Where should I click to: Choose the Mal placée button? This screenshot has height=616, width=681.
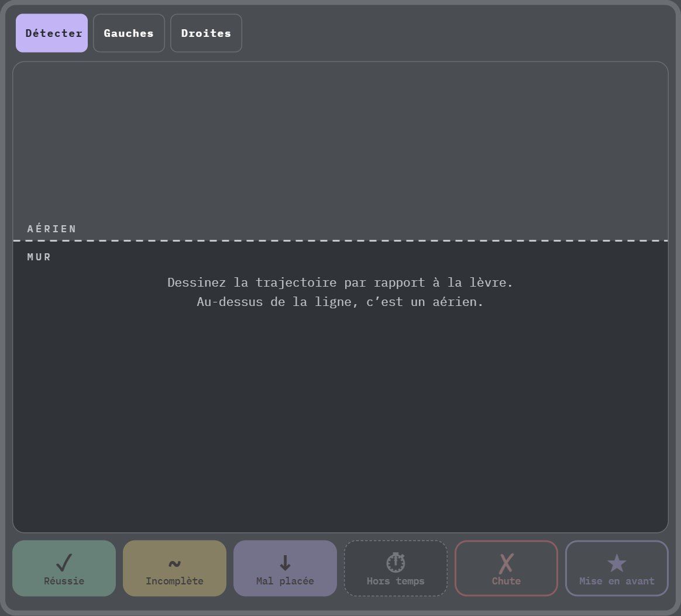[x=285, y=568]
